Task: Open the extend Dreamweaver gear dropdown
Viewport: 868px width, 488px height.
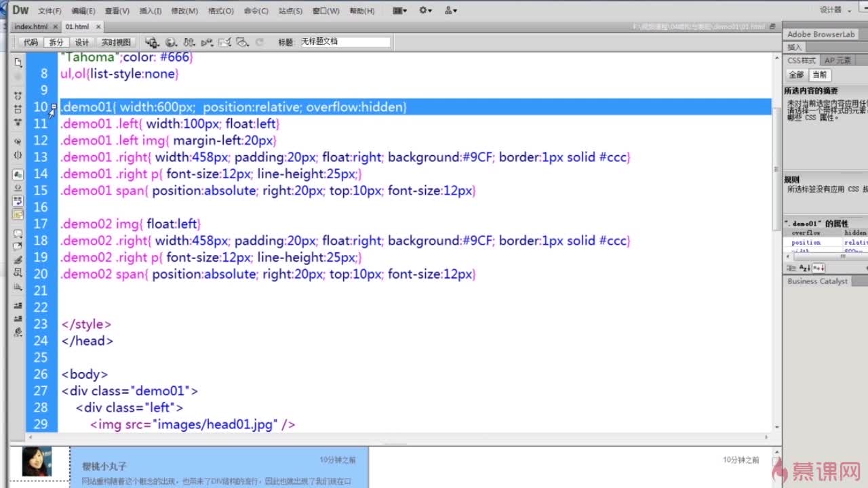Action: coord(426,10)
